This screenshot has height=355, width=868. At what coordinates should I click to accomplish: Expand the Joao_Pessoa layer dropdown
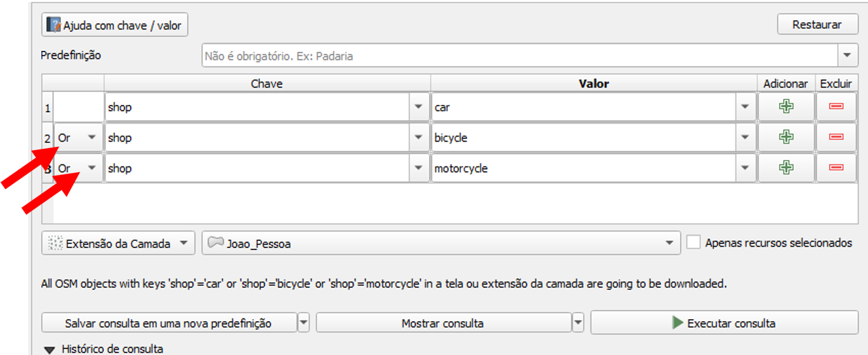pos(669,243)
